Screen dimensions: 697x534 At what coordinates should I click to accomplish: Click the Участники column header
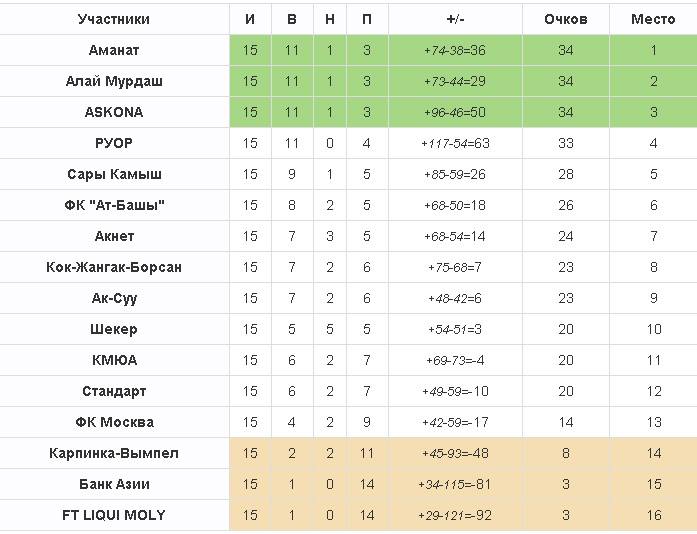click(x=114, y=19)
